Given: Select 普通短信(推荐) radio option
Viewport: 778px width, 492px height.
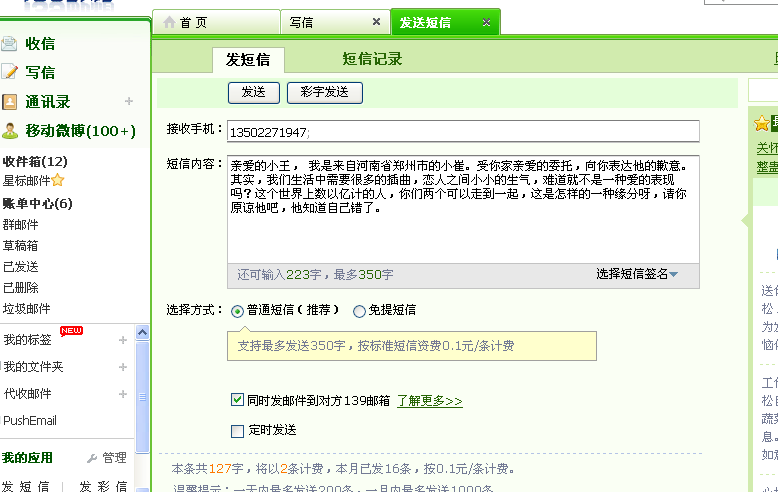Looking at the screenshot, I should tap(237, 311).
